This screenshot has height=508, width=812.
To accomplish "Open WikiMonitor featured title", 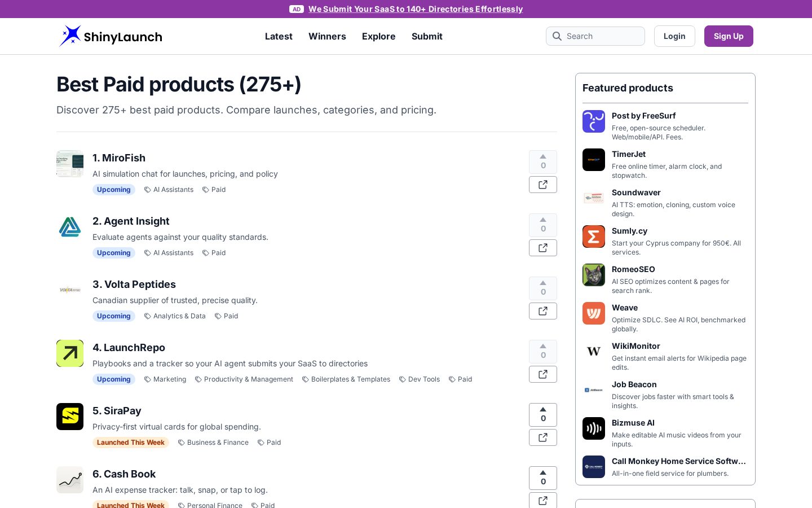I will point(636,346).
